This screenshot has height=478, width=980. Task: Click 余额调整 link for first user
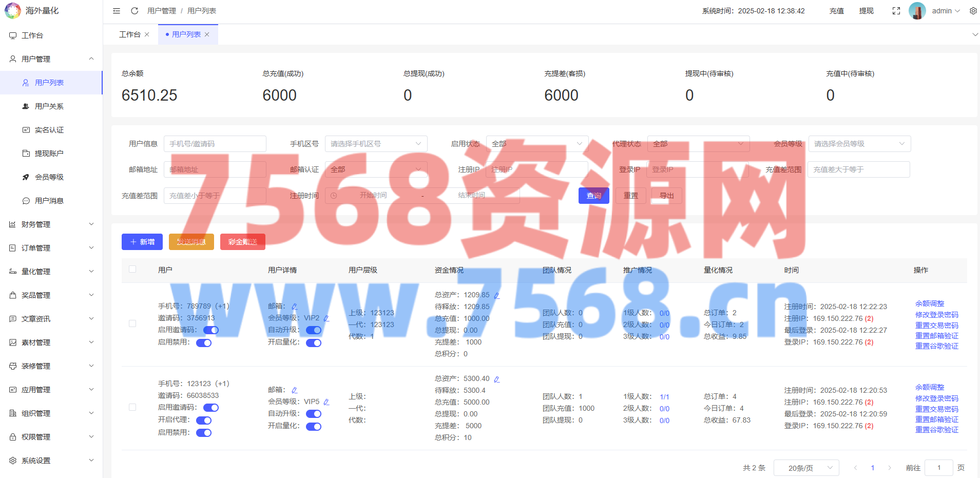pyautogui.click(x=929, y=303)
